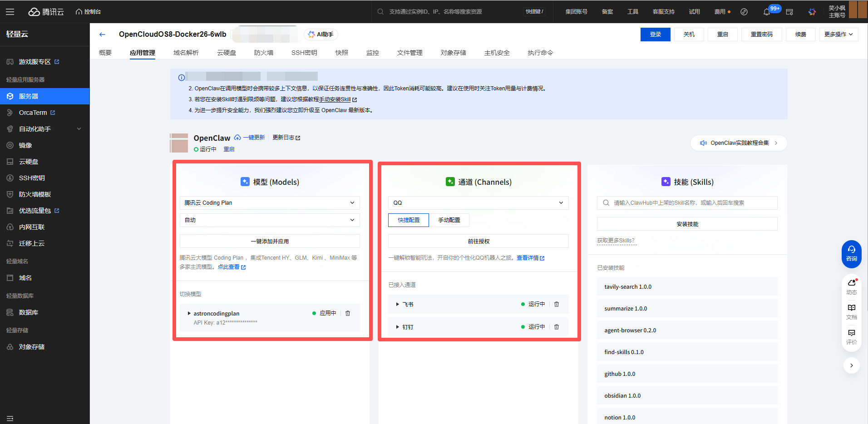Viewport: 868px width, 424px height.
Task: Click the terminal icon in the top bar
Action: click(789, 12)
